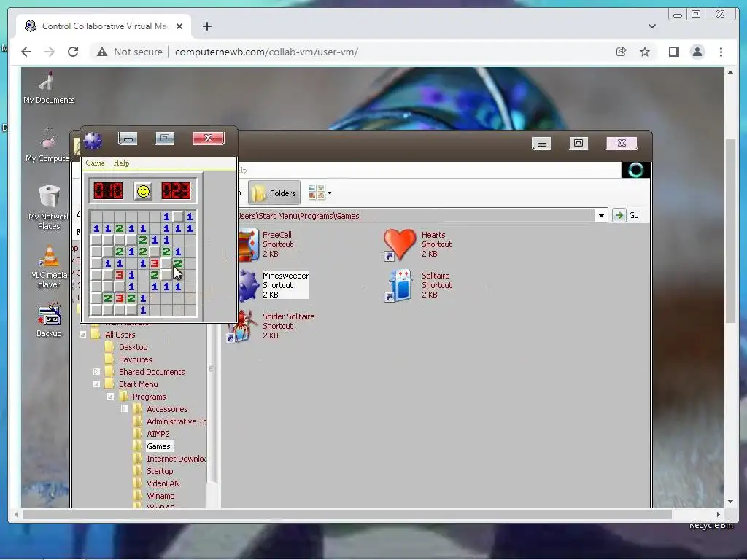Open the FreeCell shortcut icon
Screen dimensions: 747x560
pos(248,245)
